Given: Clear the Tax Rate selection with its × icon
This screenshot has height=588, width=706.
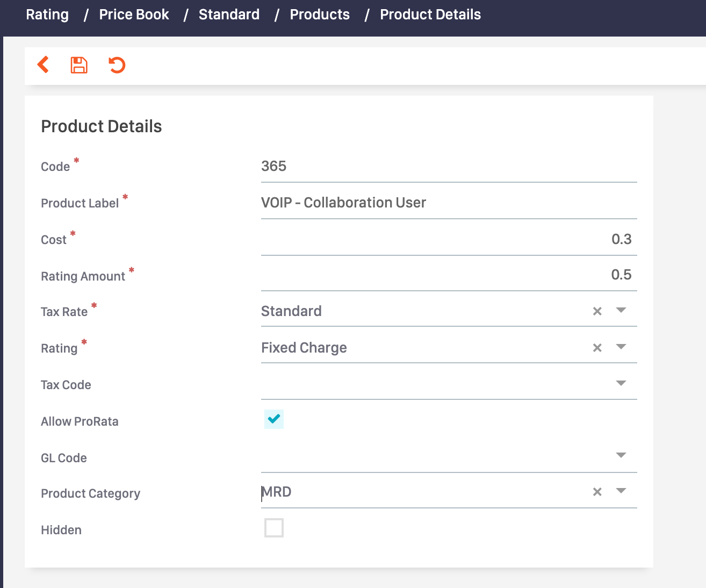Looking at the screenshot, I should click(x=597, y=311).
